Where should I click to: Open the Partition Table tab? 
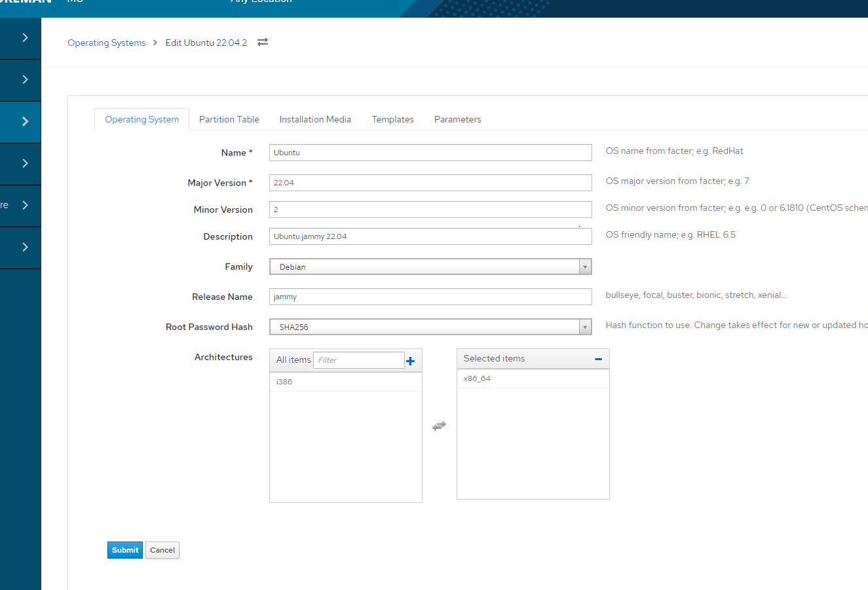tap(229, 119)
